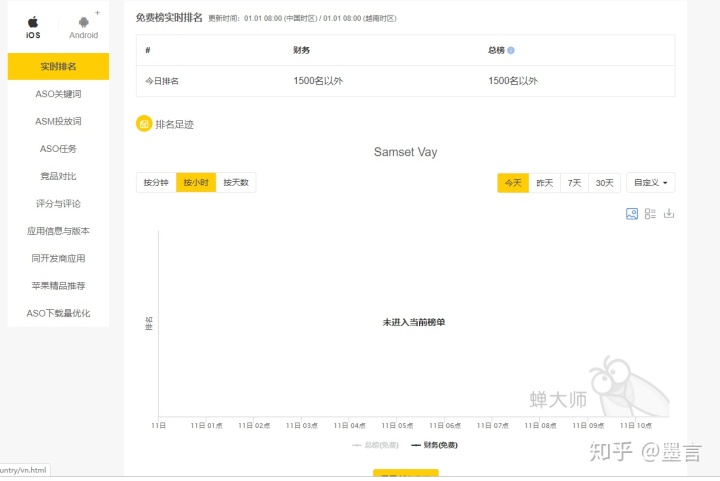Choose the 7天 time range
Screen dimensions: 720x481
point(574,183)
